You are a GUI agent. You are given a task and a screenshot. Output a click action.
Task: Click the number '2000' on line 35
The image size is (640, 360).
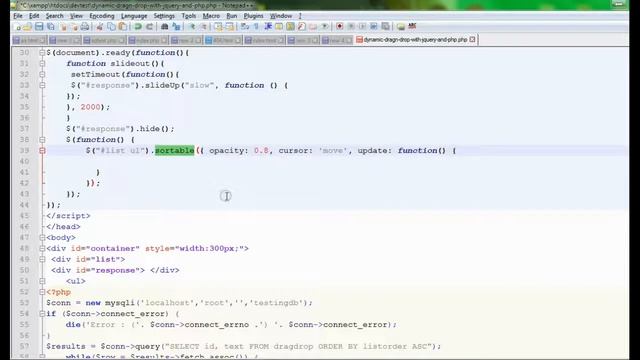(x=90, y=107)
